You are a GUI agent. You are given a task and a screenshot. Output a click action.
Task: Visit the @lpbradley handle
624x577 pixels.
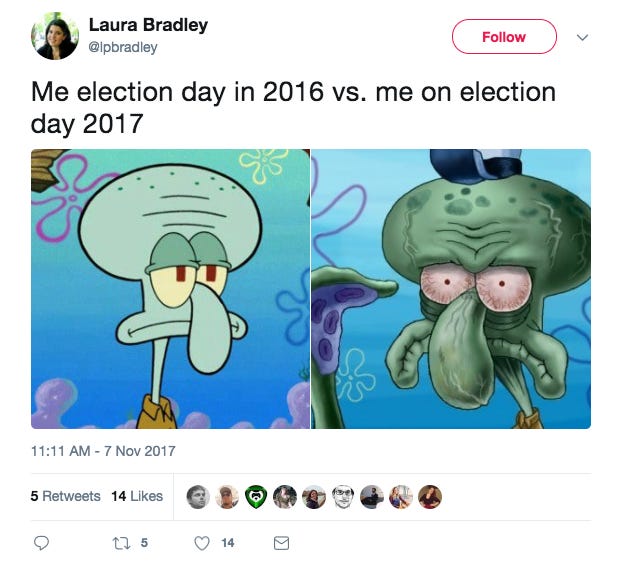pos(123,47)
